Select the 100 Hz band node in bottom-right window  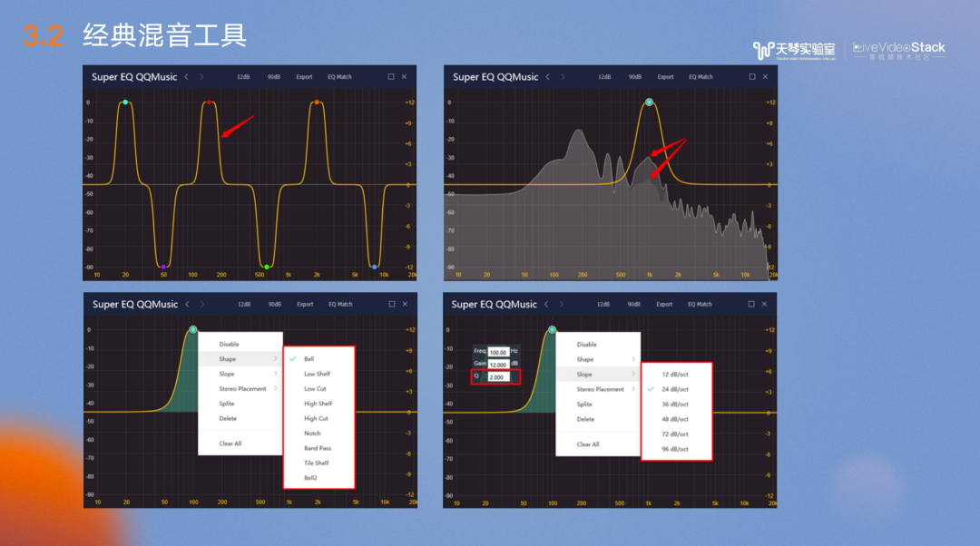[552, 329]
